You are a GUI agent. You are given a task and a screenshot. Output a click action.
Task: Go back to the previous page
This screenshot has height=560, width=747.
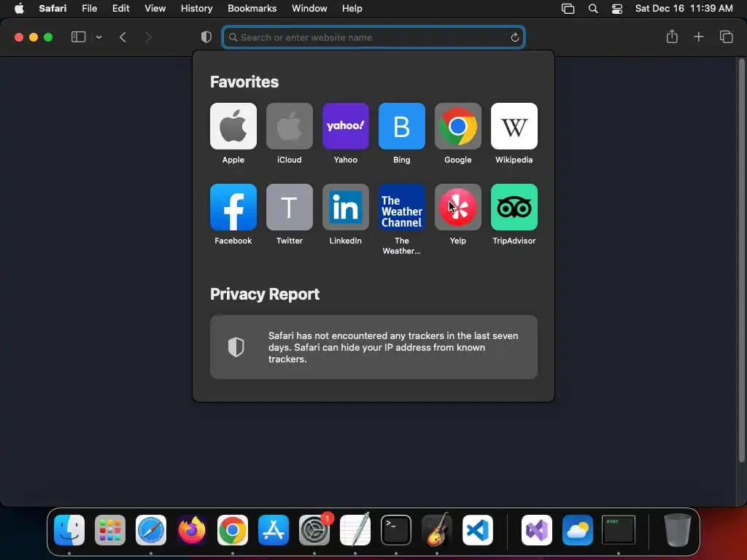pyautogui.click(x=123, y=37)
